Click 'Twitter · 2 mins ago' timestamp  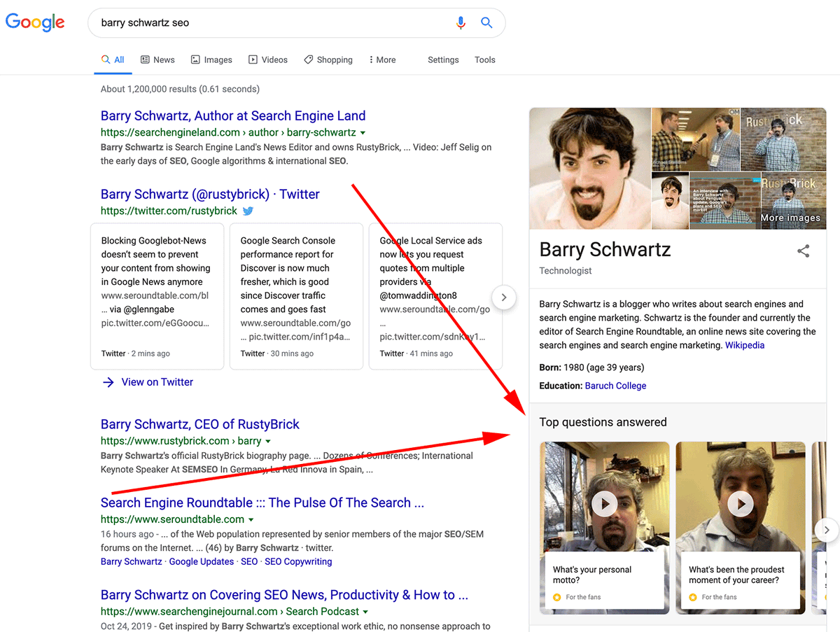pos(136,353)
